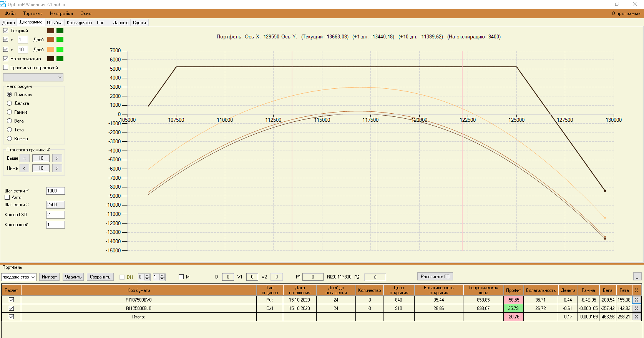Click the dark brown Текущий color swatch
The width and height of the screenshot is (644, 338).
(51, 31)
